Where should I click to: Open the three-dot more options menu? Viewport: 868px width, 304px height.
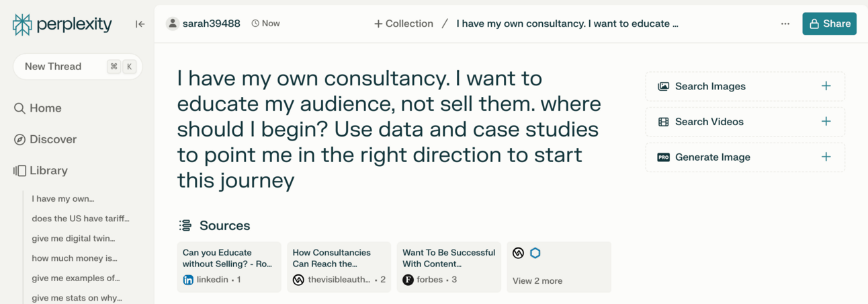click(785, 24)
